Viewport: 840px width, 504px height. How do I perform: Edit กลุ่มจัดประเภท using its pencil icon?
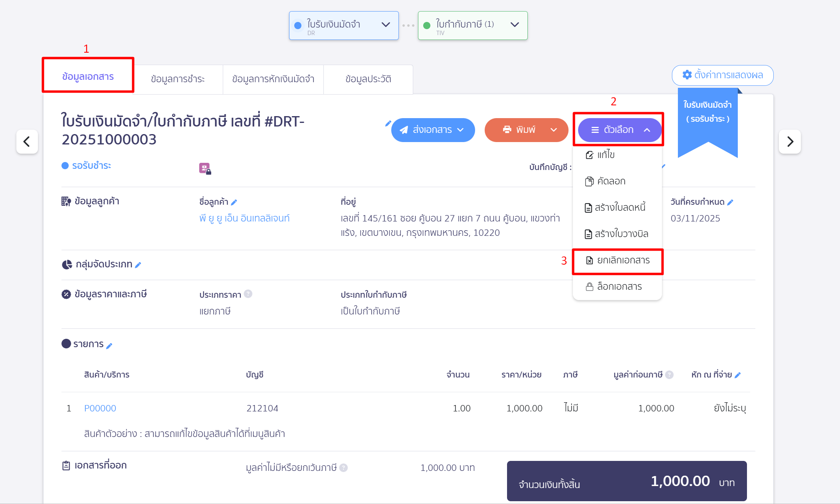[x=138, y=264]
